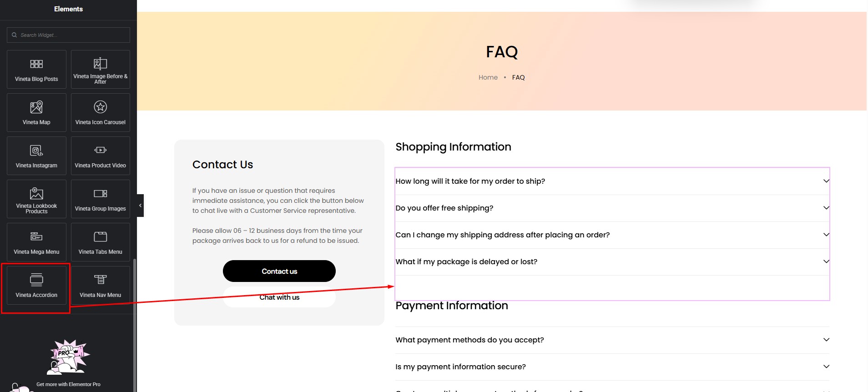The height and width of the screenshot is (392, 868).
Task: Select the Vineta Product Video widget
Action: (x=101, y=156)
